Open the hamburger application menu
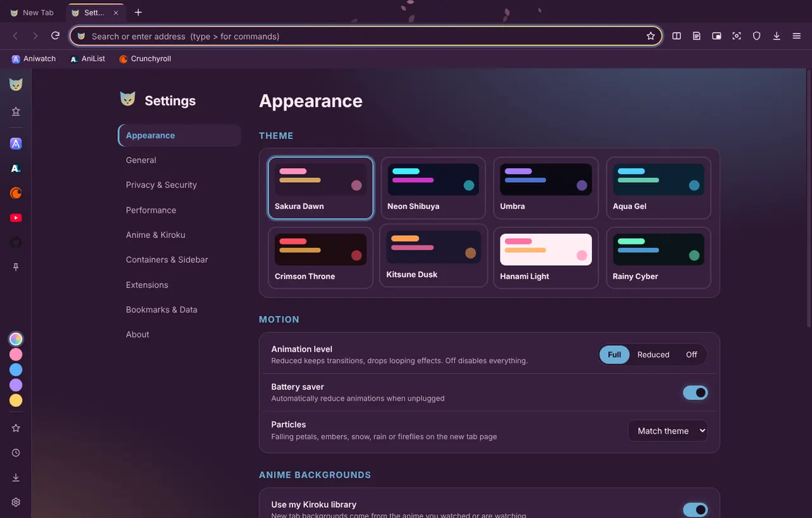The width and height of the screenshot is (812, 518). coord(796,36)
